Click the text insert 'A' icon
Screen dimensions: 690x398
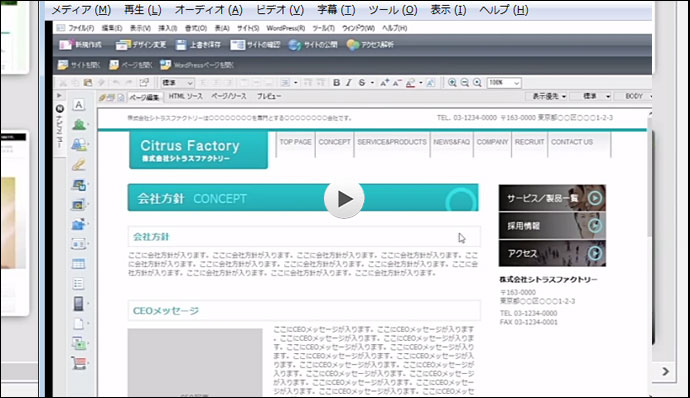(79, 105)
